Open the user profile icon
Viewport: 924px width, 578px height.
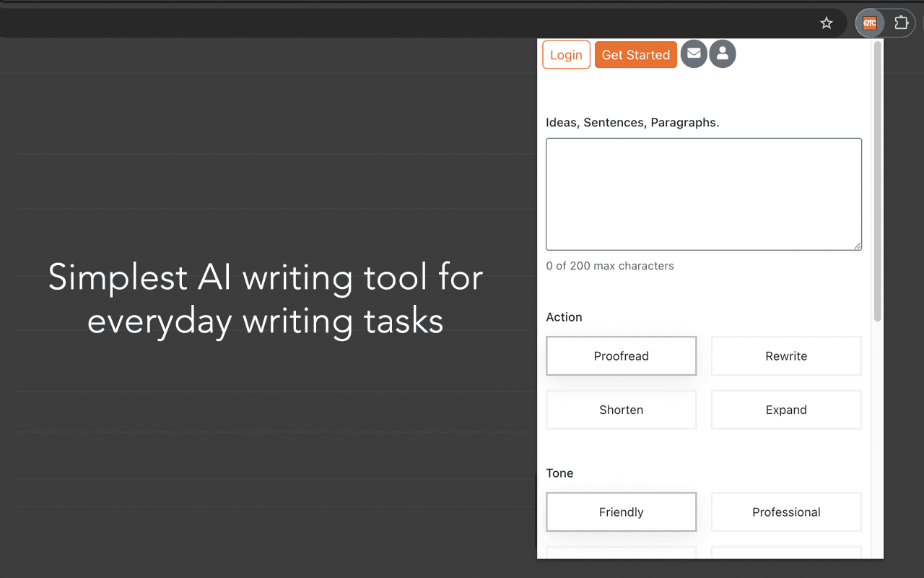coord(723,54)
